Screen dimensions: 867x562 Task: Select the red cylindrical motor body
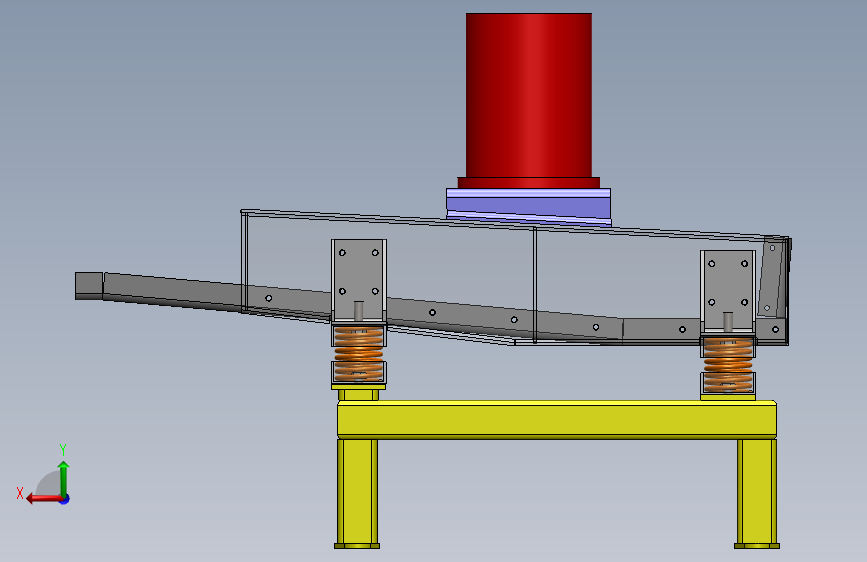pos(529,95)
